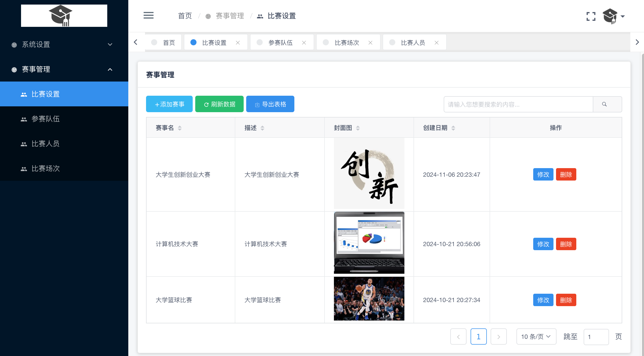
Task: Select page 1 in pagination
Action: (478, 337)
